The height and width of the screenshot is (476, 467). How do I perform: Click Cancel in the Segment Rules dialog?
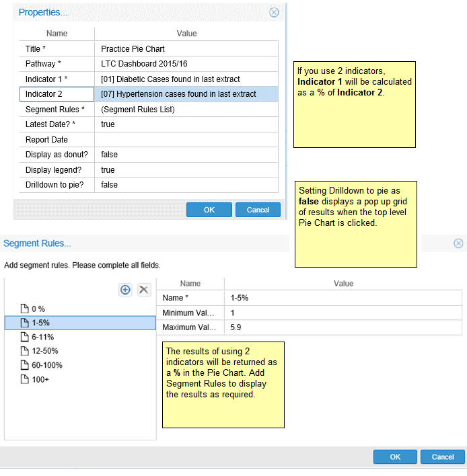[x=442, y=457]
